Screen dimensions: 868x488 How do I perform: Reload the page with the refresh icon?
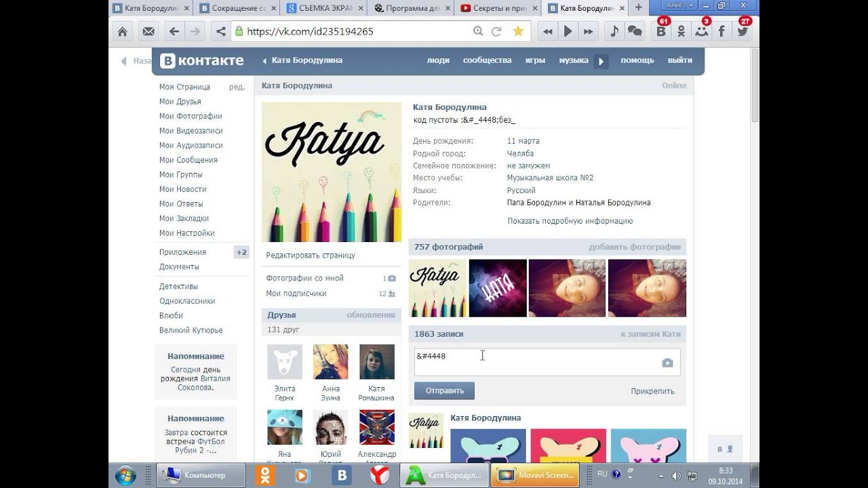[496, 31]
